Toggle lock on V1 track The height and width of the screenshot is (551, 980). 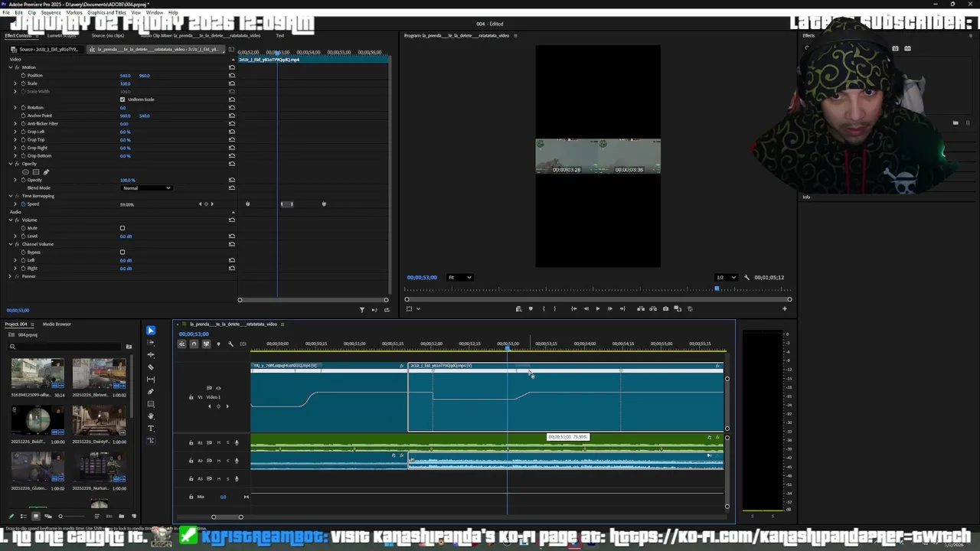pyautogui.click(x=191, y=397)
